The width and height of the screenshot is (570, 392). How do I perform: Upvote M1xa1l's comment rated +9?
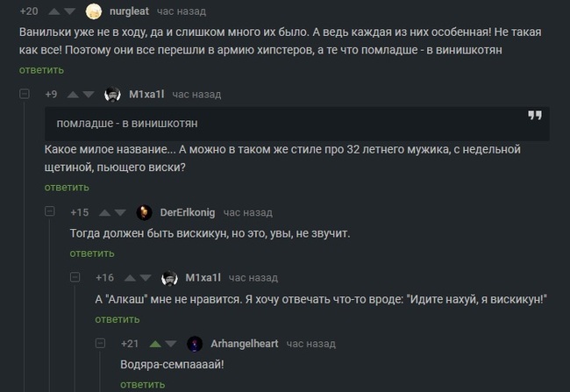point(73,95)
